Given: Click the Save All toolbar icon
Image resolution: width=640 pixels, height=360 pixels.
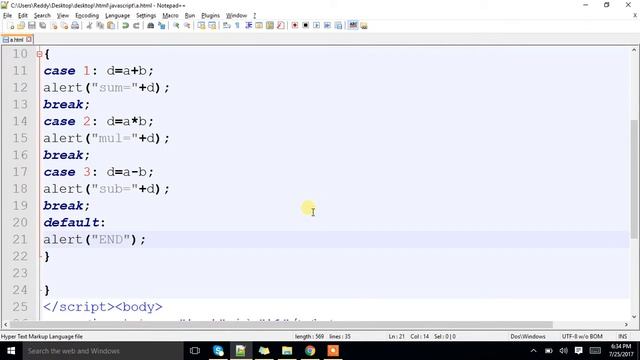Looking at the screenshot, I should pos(42,26).
